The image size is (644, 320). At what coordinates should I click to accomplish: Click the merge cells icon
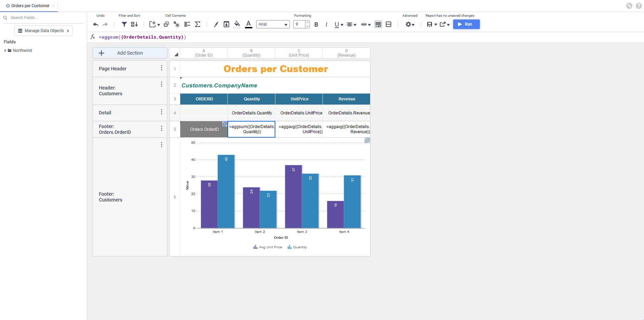pyautogui.click(x=389, y=24)
